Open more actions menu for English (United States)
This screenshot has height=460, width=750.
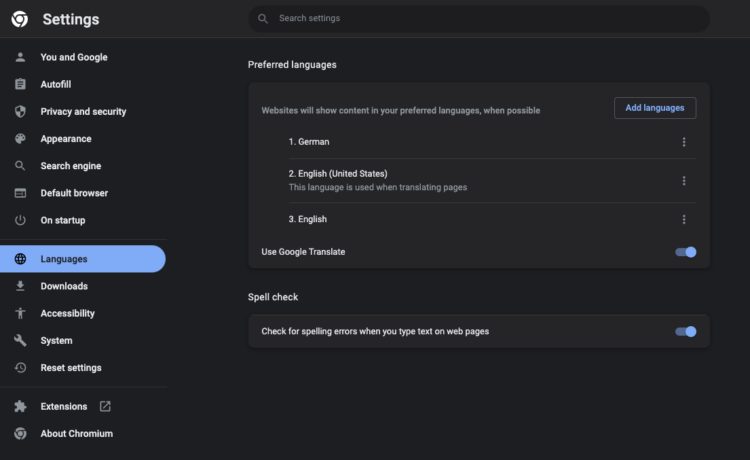(x=684, y=181)
